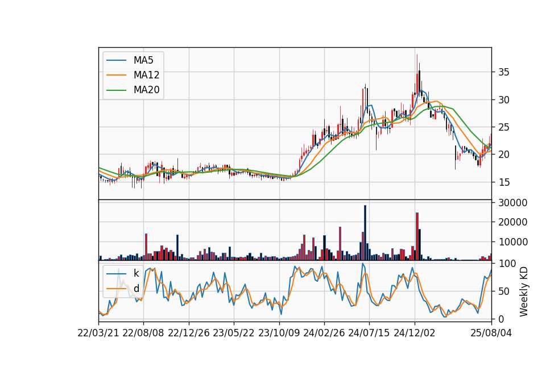Image resolution: width=546 pixels, height=392 pixels.
Task: Click the KD axis value 0
Action: click(x=502, y=319)
